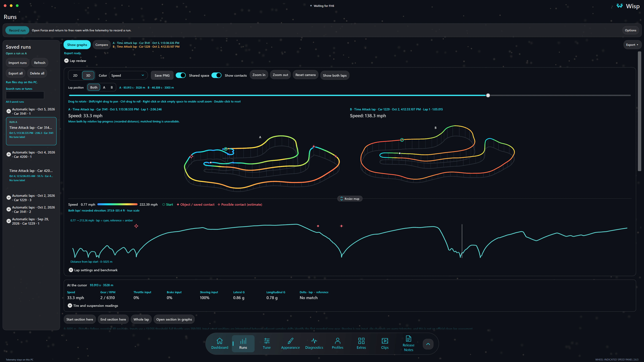Click the lap Start marker on map B
The image size is (644, 362).
click(402, 140)
